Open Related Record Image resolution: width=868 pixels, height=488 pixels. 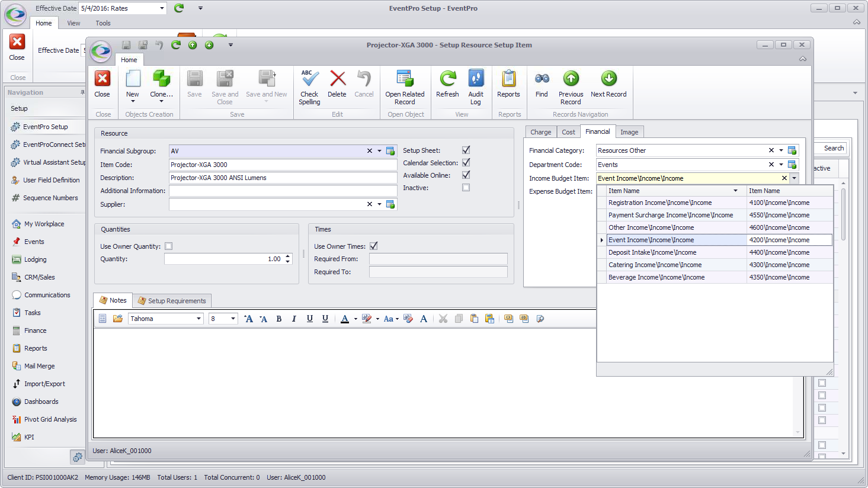405,87
